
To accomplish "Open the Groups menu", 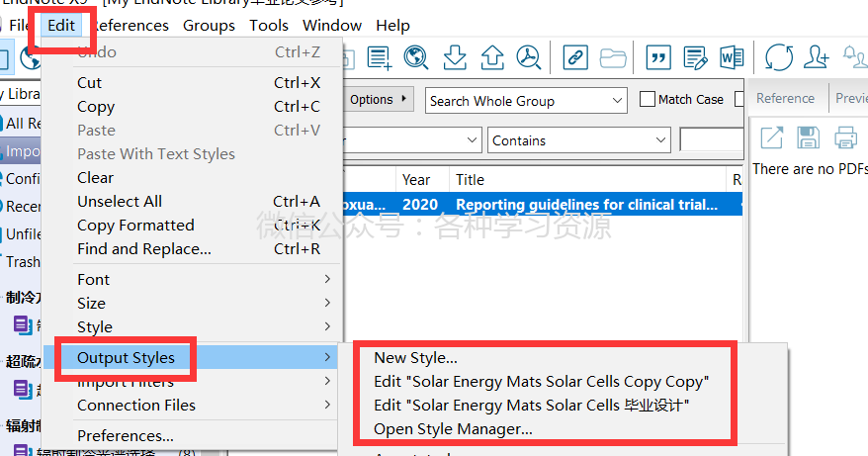I will coord(209,26).
